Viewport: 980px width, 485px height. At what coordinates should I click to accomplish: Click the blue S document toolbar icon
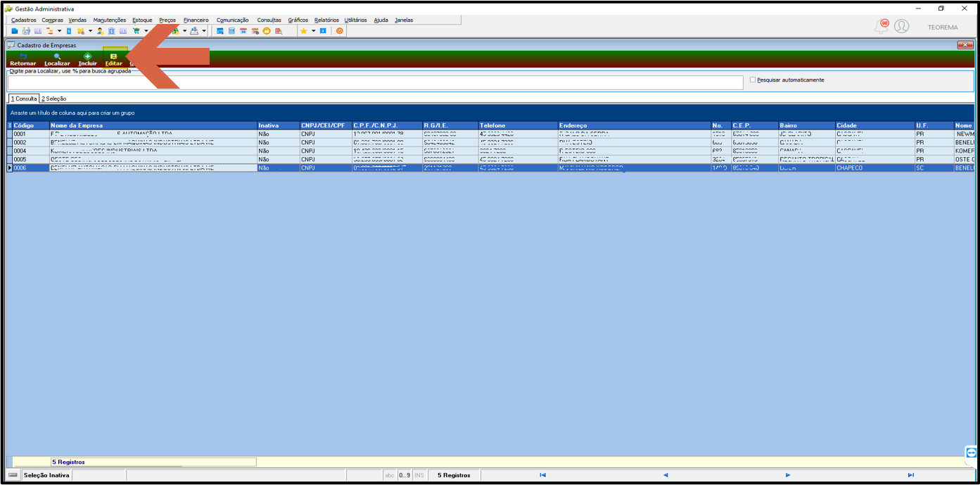(x=69, y=31)
